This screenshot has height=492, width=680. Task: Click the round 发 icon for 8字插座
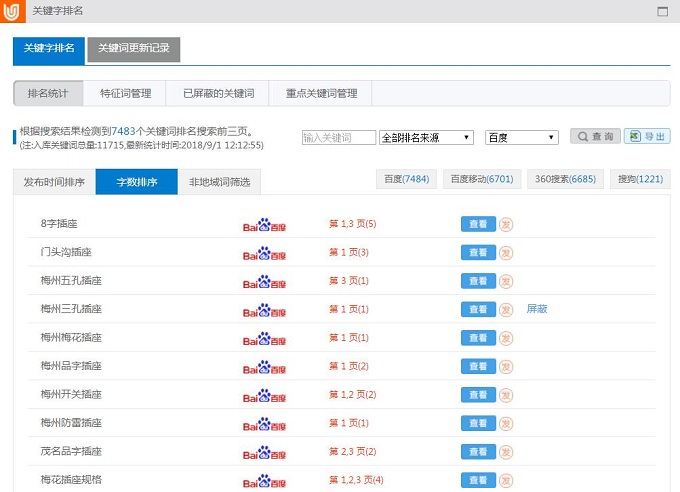coord(506,224)
